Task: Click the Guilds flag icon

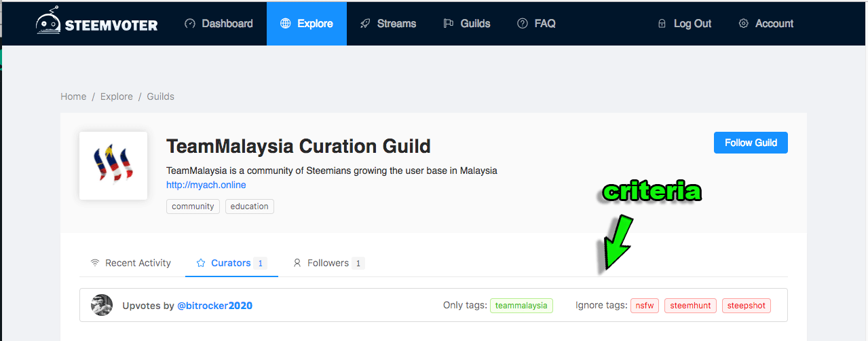Action: coord(449,23)
